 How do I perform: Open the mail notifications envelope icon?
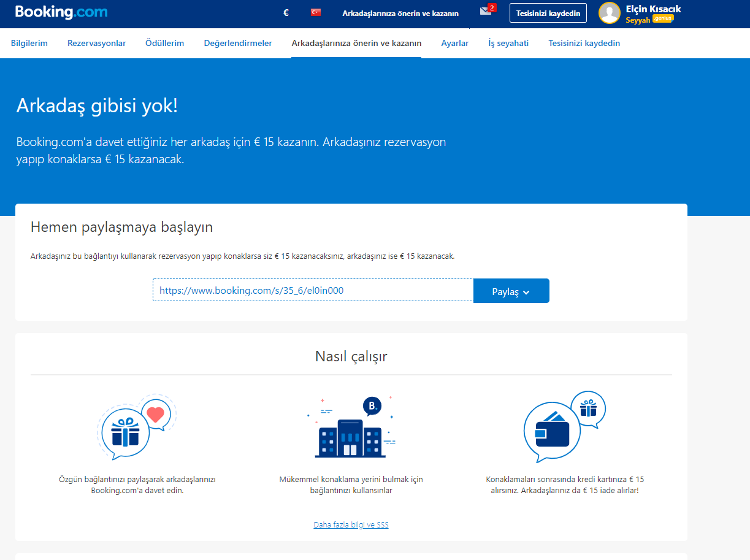point(487,10)
